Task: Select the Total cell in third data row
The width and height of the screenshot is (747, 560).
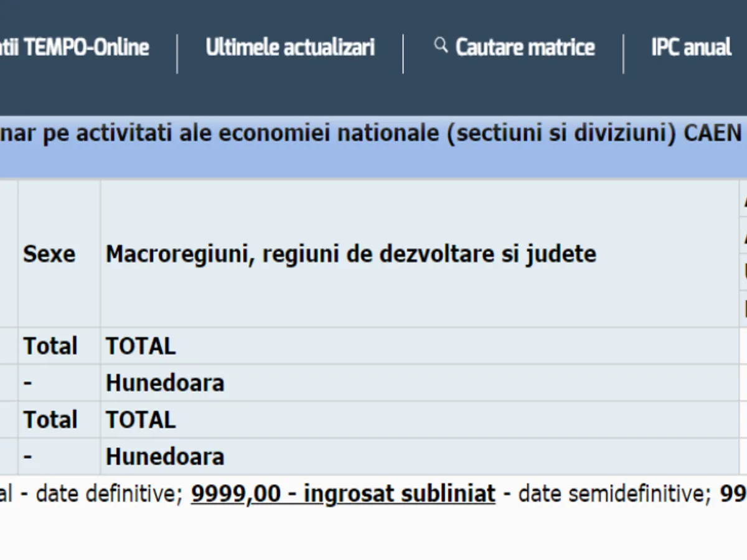Action: coord(50,419)
